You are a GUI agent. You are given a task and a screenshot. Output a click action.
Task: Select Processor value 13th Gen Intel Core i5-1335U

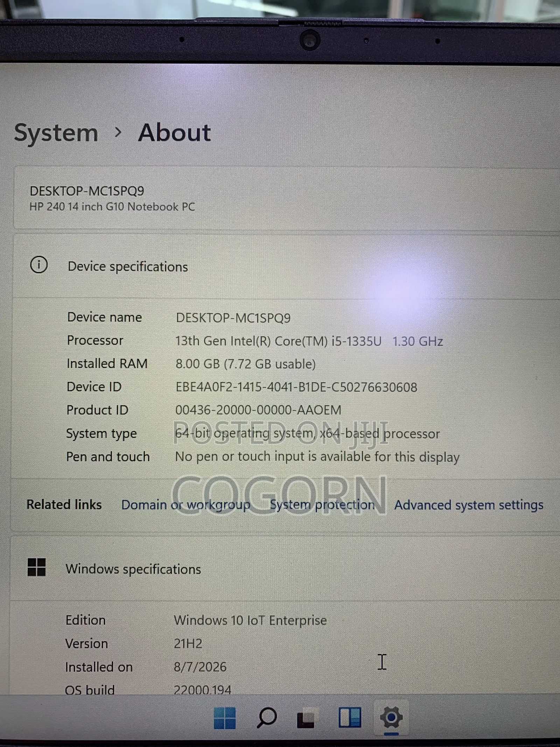(309, 341)
